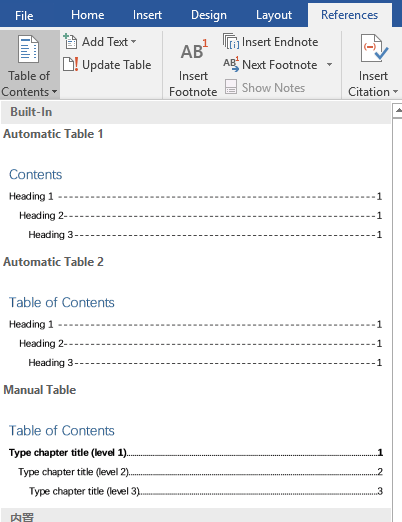The height and width of the screenshot is (522, 402).
Task: Click the Show Notes icon
Action: pyautogui.click(x=231, y=87)
